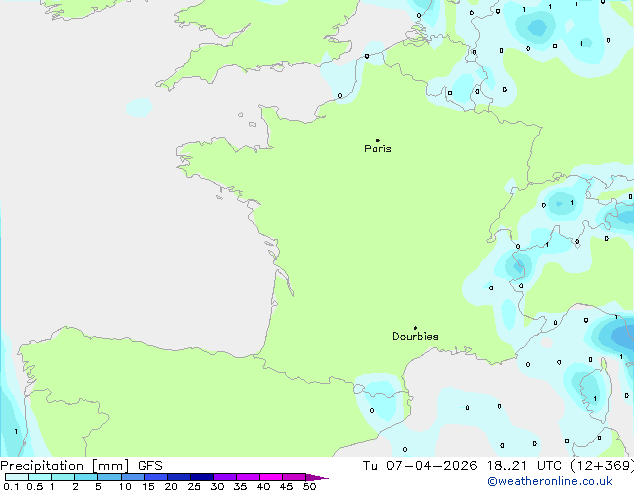
Task: Click the legend swatch between 40 and 45
Action: click(x=271, y=477)
